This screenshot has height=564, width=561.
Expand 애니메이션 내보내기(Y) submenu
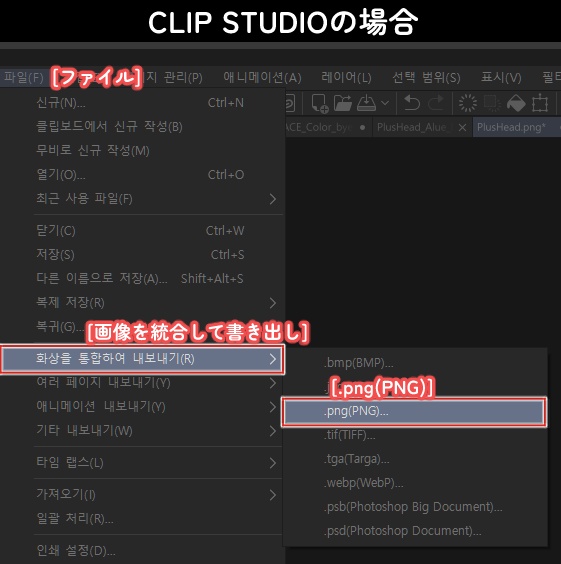[142, 407]
